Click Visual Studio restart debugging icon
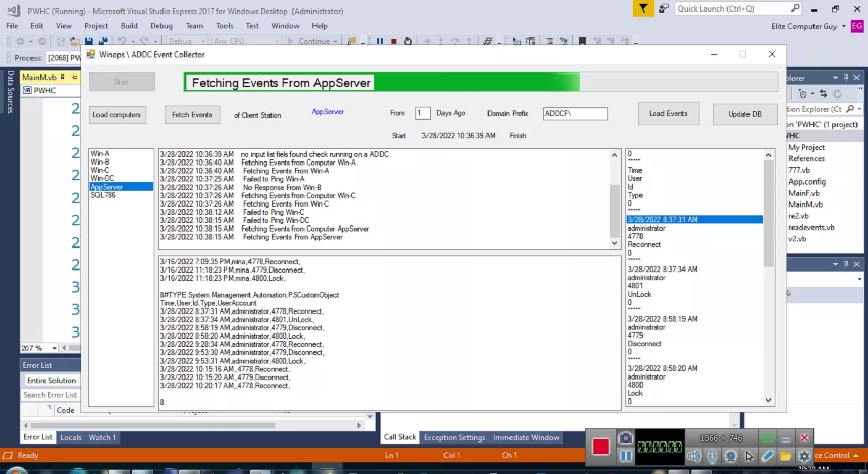The width and height of the screenshot is (868, 474). point(408,41)
